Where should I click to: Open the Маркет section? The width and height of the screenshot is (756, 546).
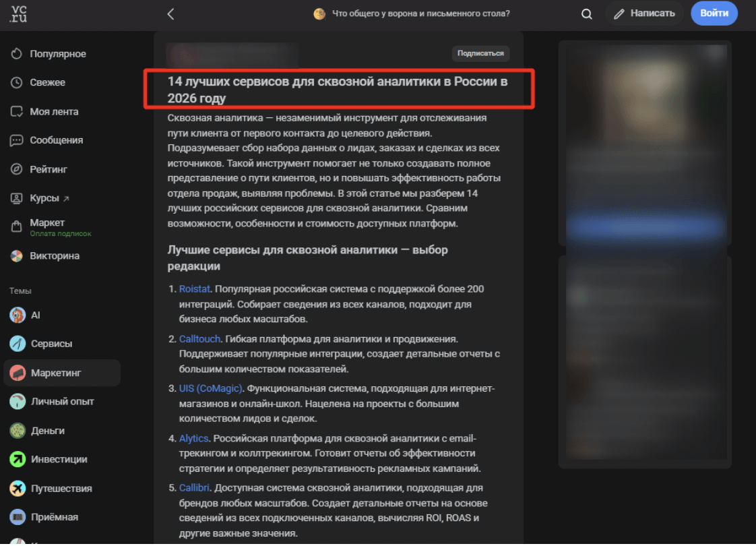pyautogui.click(x=47, y=222)
